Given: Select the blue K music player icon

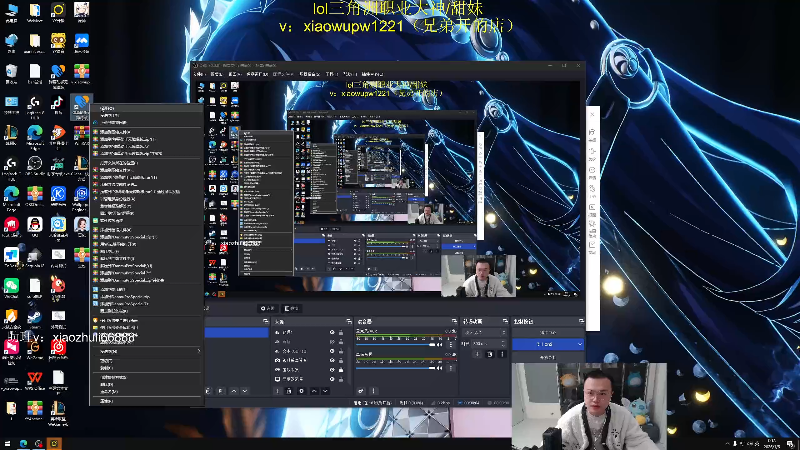Looking at the screenshot, I should point(58,196).
